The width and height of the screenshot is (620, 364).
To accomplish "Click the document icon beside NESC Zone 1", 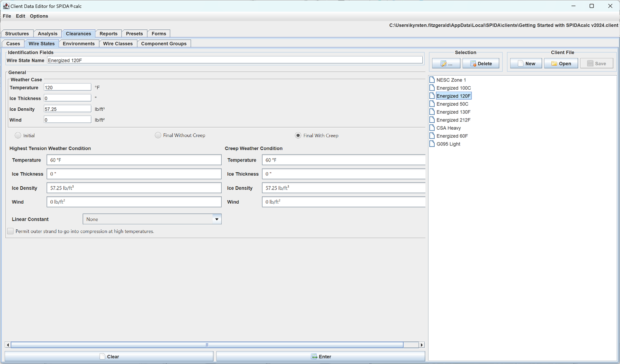I will pos(432,80).
